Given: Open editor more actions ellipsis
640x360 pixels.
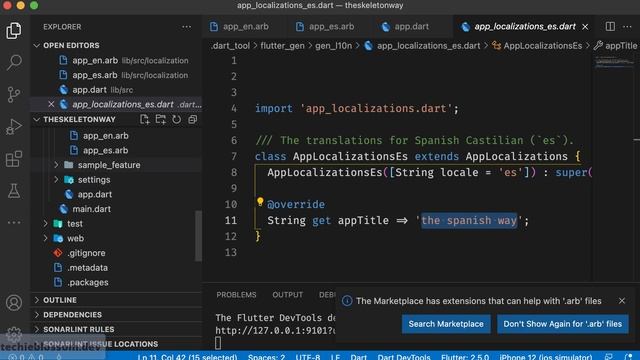Looking at the screenshot, I should (x=627, y=27).
